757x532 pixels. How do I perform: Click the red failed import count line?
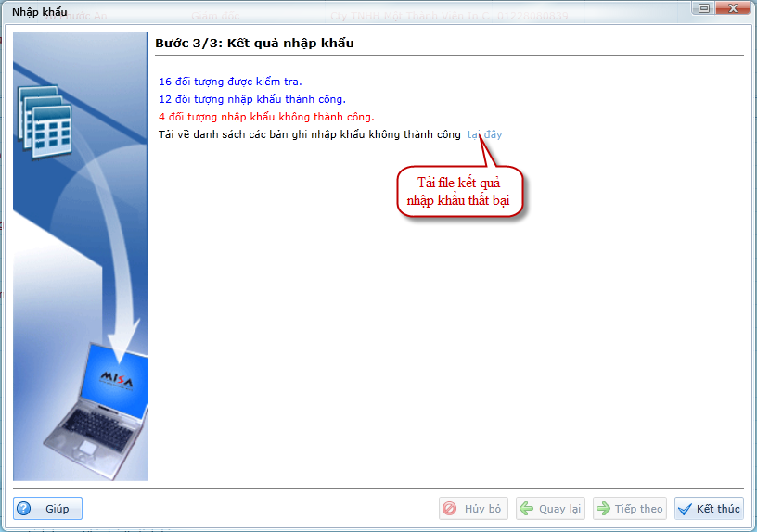pyautogui.click(x=266, y=117)
